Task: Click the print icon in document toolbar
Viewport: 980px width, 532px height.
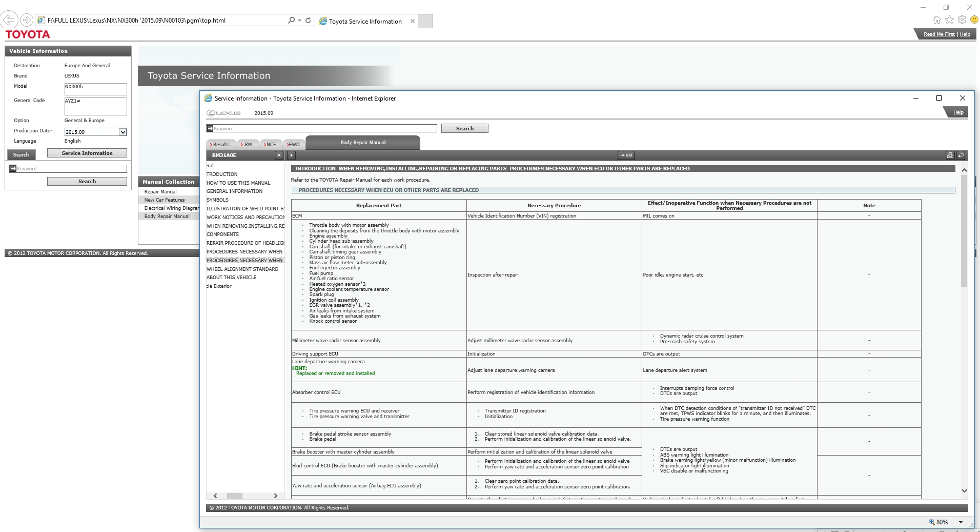Action: pos(950,155)
